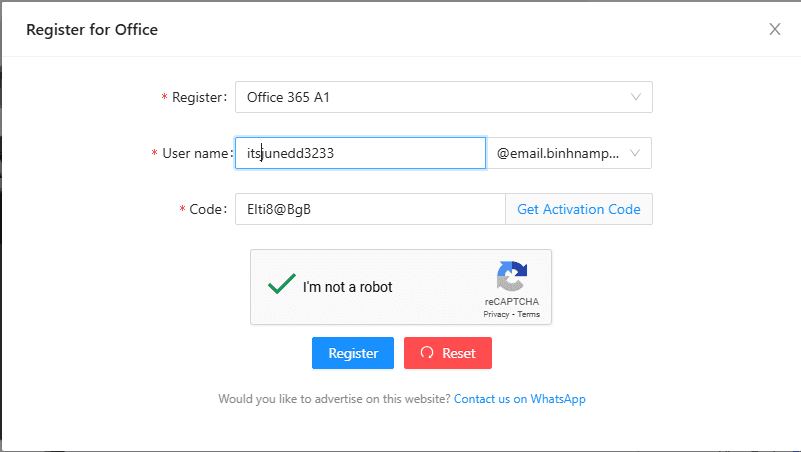
Task: Open Contact us on WhatsApp link
Action: pyautogui.click(x=520, y=399)
